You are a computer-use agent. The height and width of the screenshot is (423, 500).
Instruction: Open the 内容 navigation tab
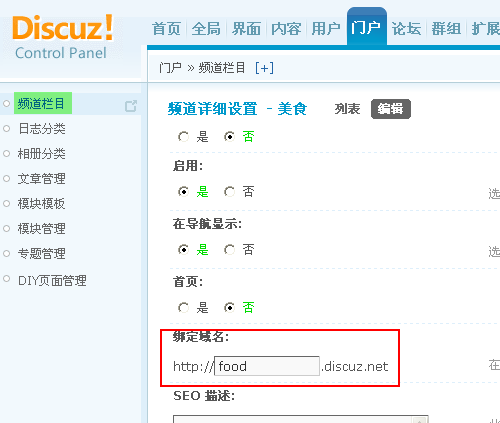click(x=286, y=29)
